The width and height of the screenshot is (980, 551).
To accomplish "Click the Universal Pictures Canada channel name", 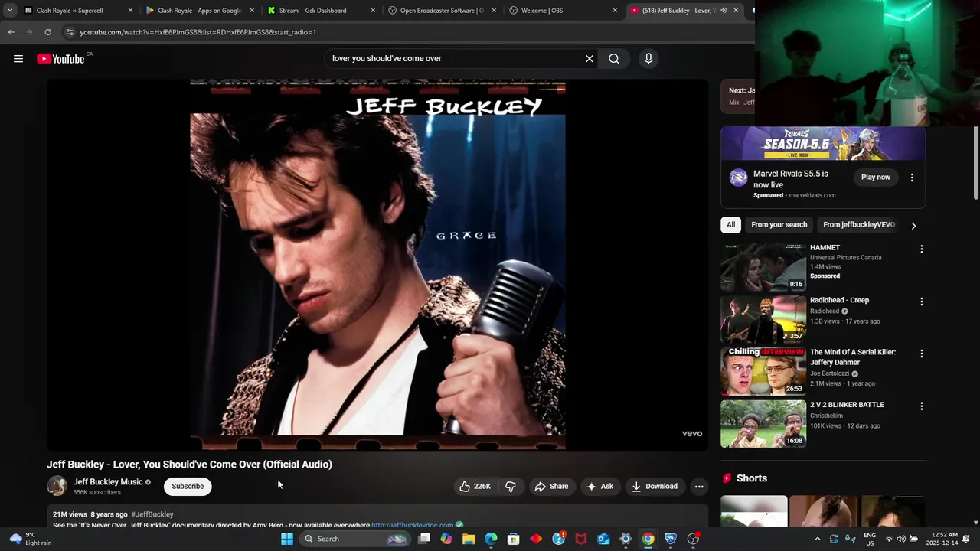I will coord(846,258).
